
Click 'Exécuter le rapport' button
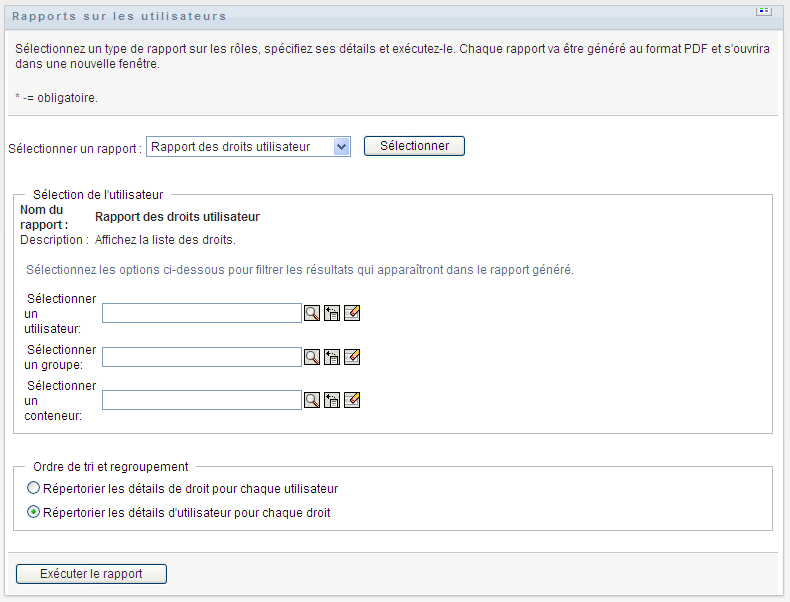click(x=91, y=574)
